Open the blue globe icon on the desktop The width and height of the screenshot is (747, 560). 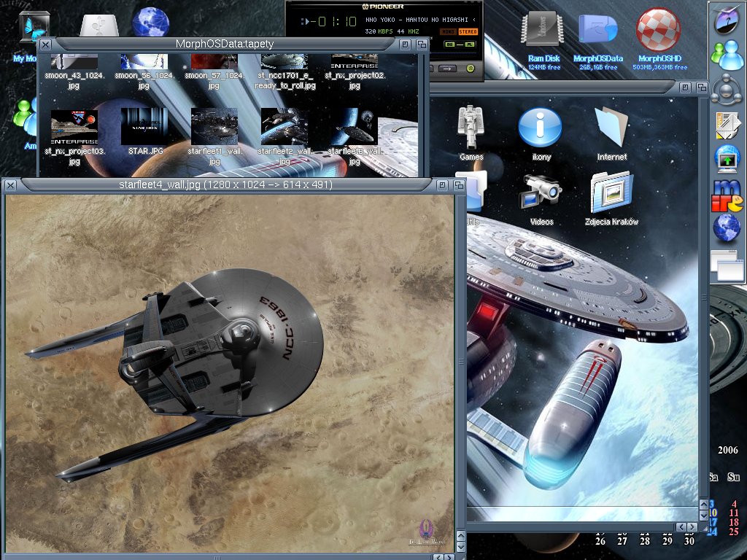coord(150,22)
